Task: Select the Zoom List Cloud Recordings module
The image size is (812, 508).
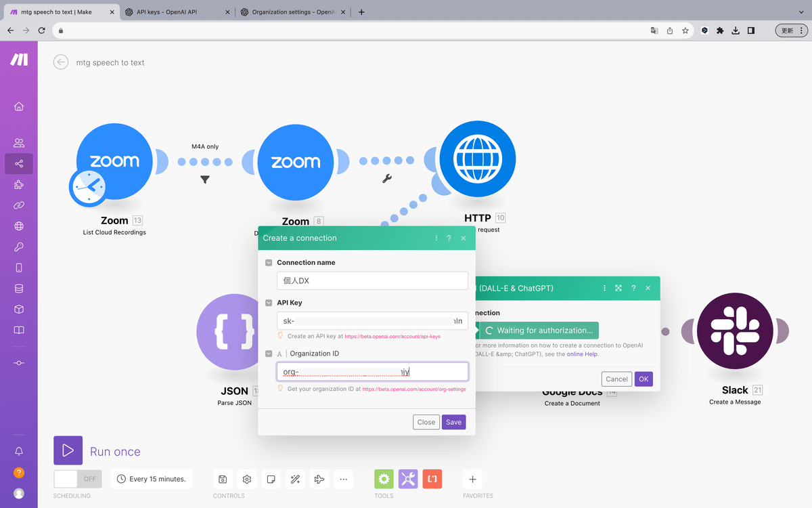Action: (114, 161)
